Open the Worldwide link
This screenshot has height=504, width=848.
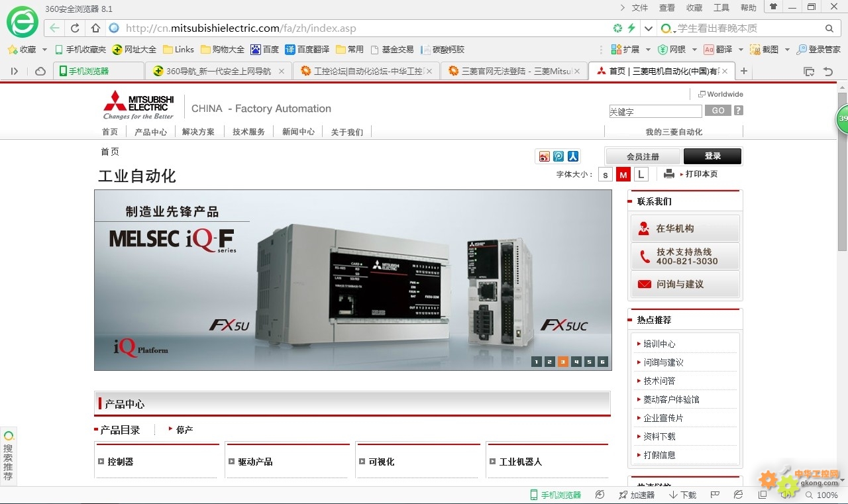click(721, 94)
